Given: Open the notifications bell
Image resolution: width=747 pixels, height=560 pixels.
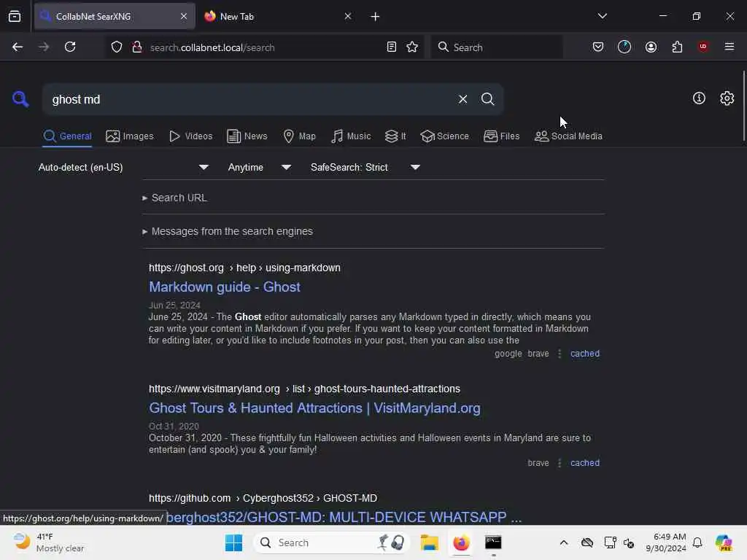Looking at the screenshot, I should click(x=697, y=542).
